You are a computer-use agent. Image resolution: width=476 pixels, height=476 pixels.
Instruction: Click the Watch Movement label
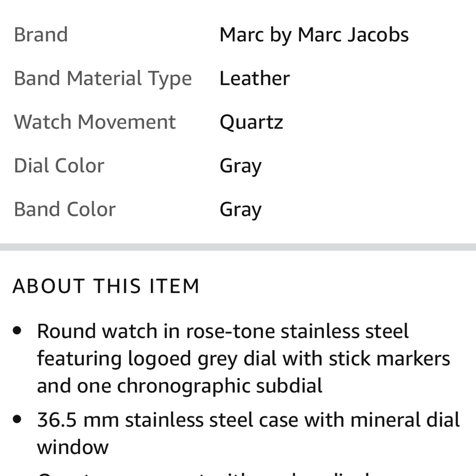click(x=95, y=122)
